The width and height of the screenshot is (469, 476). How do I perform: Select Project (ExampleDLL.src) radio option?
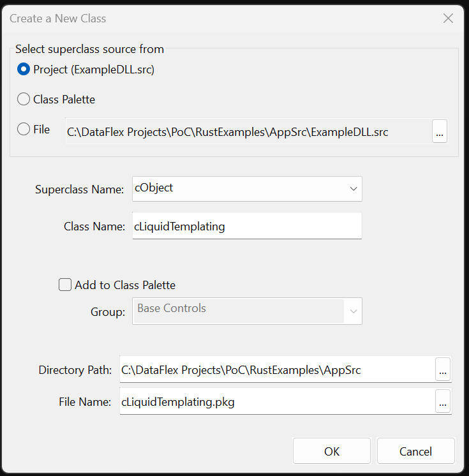click(24, 70)
